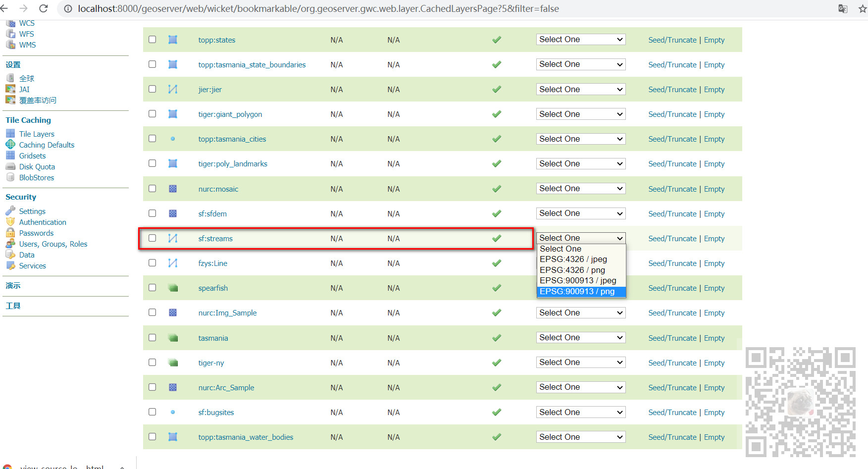Tick the checkbox for topp:tasmania_water_bodies

tap(153, 437)
